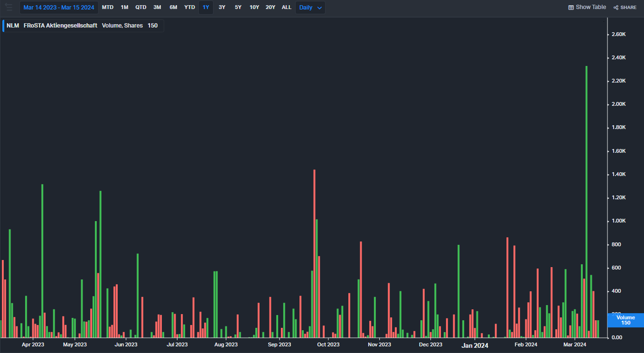644x353 pixels.
Task: Click the NLM ticker label in legend
Action: coord(13,26)
